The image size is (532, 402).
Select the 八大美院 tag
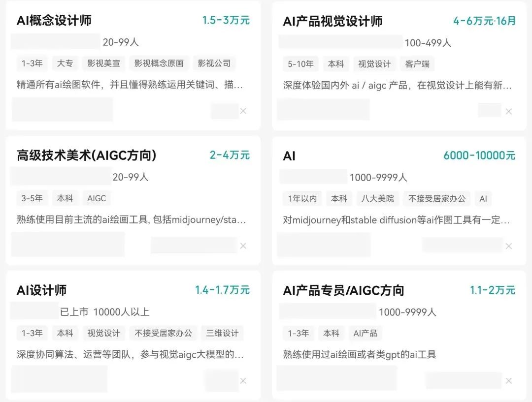377,199
